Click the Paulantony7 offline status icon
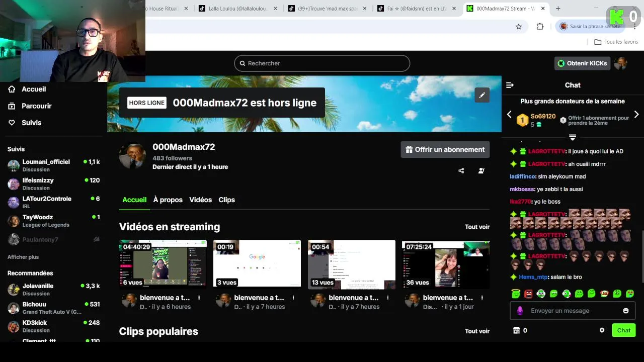This screenshot has height=362, width=644. [x=97, y=240]
